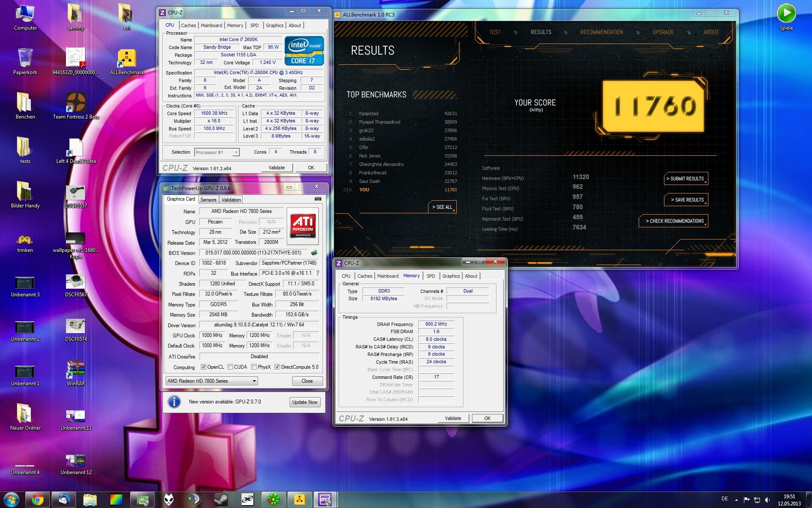This screenshot has width=812, height=508.
Task: Open the UPGRADE tab in ALLBenchmark
Action: [663, 32]
